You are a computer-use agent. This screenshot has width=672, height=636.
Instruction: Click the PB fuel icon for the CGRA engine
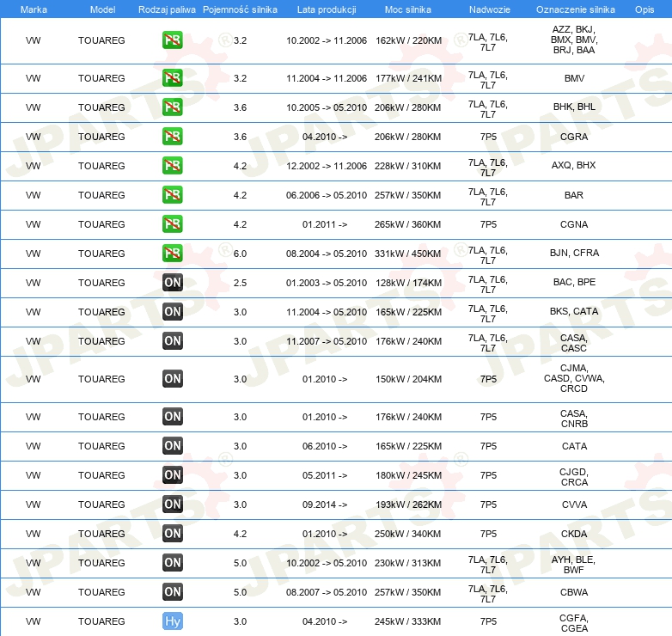[x=172, y=137]
